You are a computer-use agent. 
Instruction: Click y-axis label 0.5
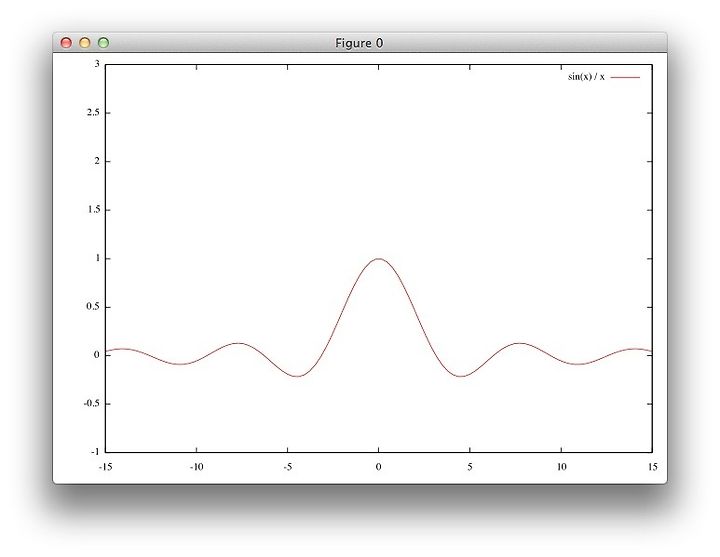[93, 306]
